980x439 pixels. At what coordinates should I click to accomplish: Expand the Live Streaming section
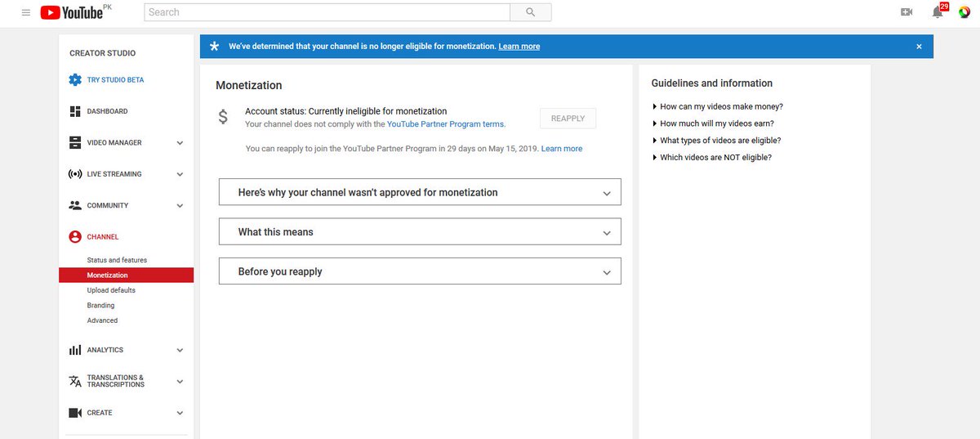click(x=180, y=174)
